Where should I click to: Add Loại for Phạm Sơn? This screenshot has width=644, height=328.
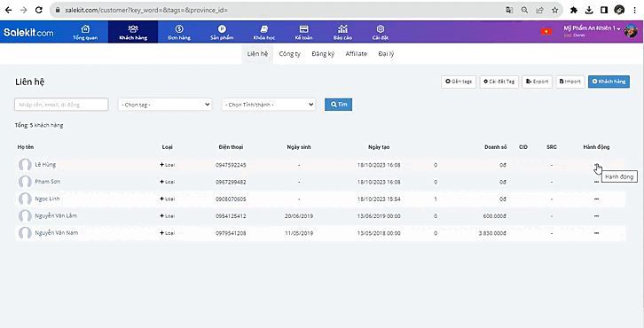click(167, 182)
